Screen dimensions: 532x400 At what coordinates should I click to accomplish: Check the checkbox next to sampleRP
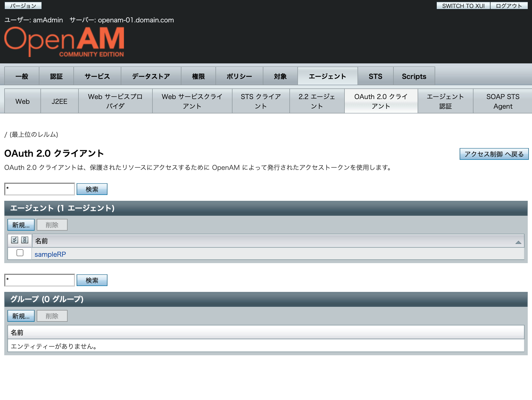(20, 253)
